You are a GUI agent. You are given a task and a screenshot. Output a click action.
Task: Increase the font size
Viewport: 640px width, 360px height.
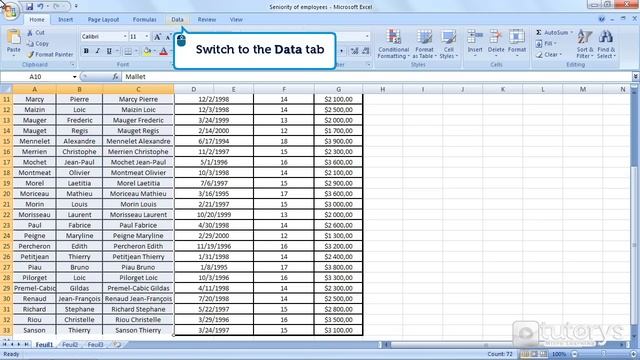(x=158, y=37)
